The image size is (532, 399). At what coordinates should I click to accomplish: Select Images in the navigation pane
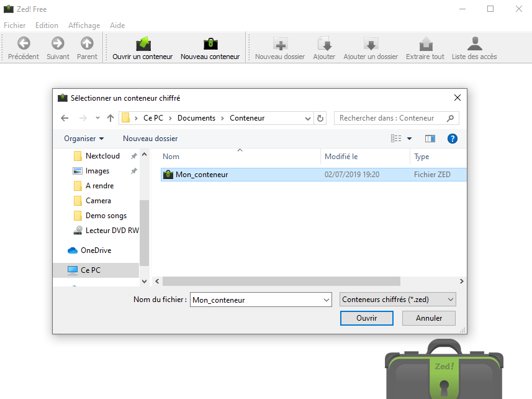click(x=97, y=171)
